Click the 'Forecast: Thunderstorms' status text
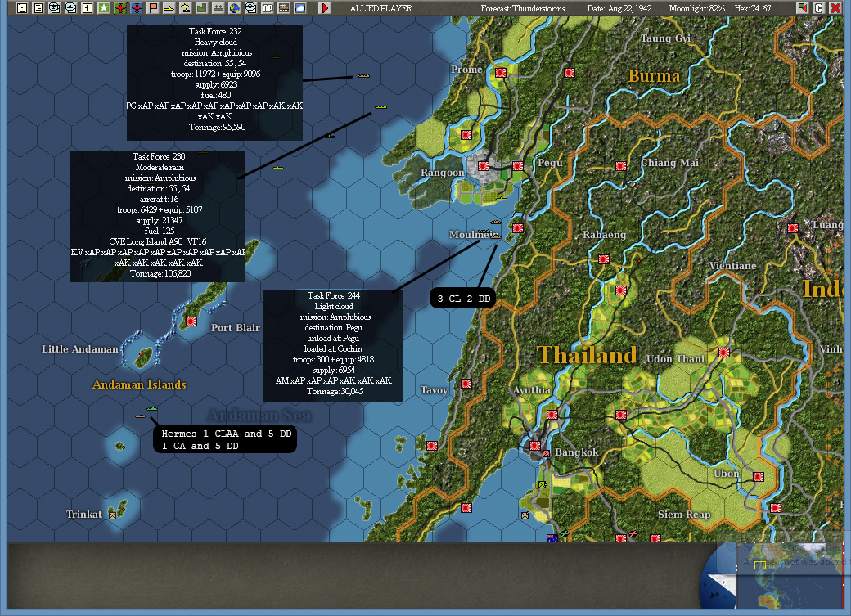The image size is (851, 616). coord(523,8)
